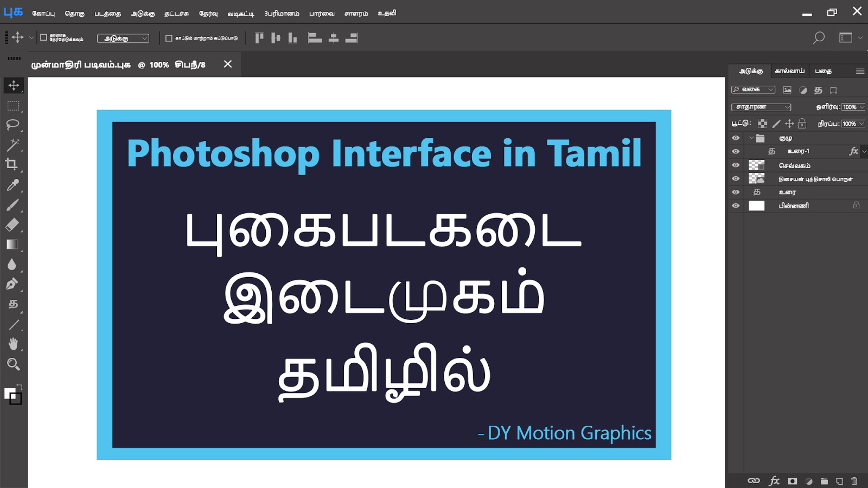This screenshot has width=868, height=488.
Task: Add a layer mask icon
Action: [793, 481]
